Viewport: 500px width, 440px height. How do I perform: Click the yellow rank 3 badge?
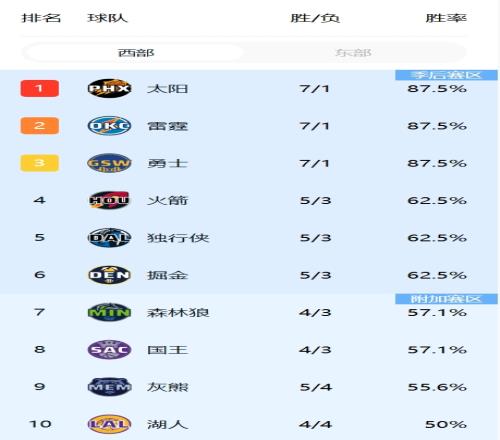(x=40, y=163)
